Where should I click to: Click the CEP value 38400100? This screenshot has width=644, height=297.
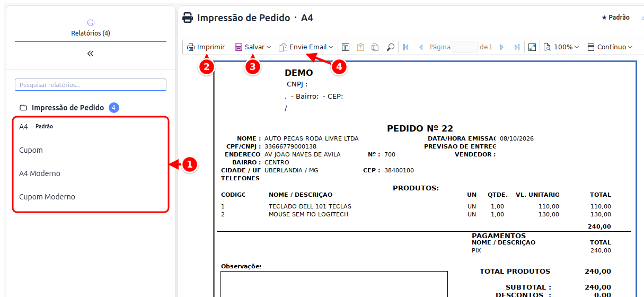[399, 170]
